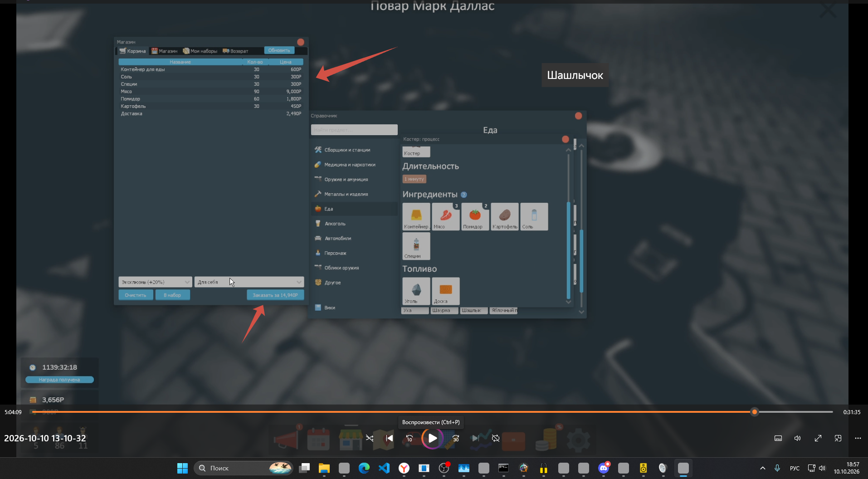The height and width of the screenshot is (479, 868).
Task: Open Microsoft Edge from the taskbar
Action: pos(364,468)
